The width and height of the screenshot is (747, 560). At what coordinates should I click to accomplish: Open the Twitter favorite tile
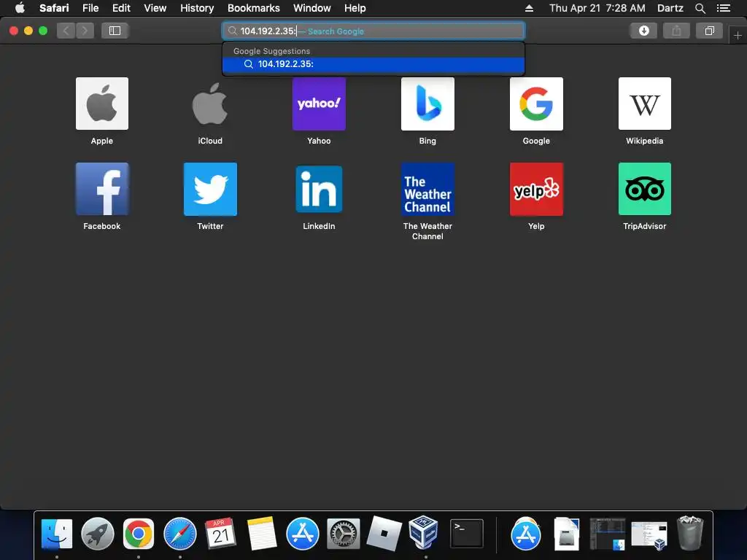(210, 189)
